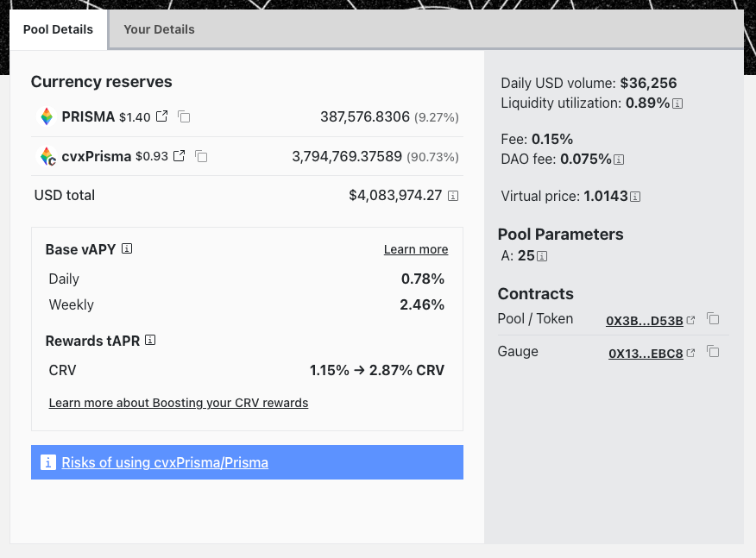
Task: Show info for pool parameter A
Action: click(x=543, y=256)
